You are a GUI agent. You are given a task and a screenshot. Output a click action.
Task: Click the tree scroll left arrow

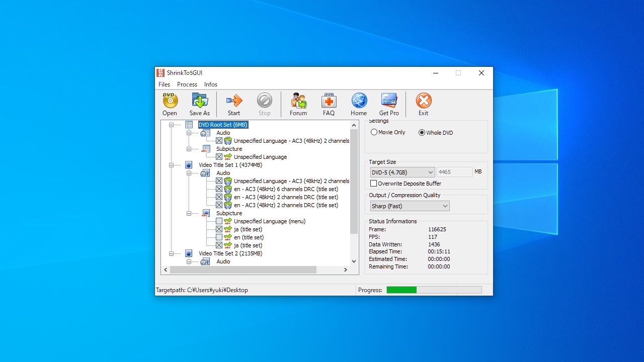[166, 270]
